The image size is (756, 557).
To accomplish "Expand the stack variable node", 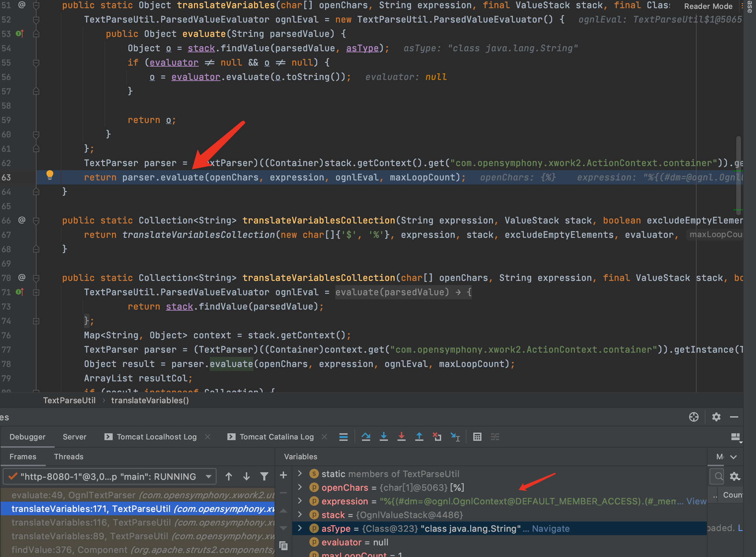I will click(300, 515).
